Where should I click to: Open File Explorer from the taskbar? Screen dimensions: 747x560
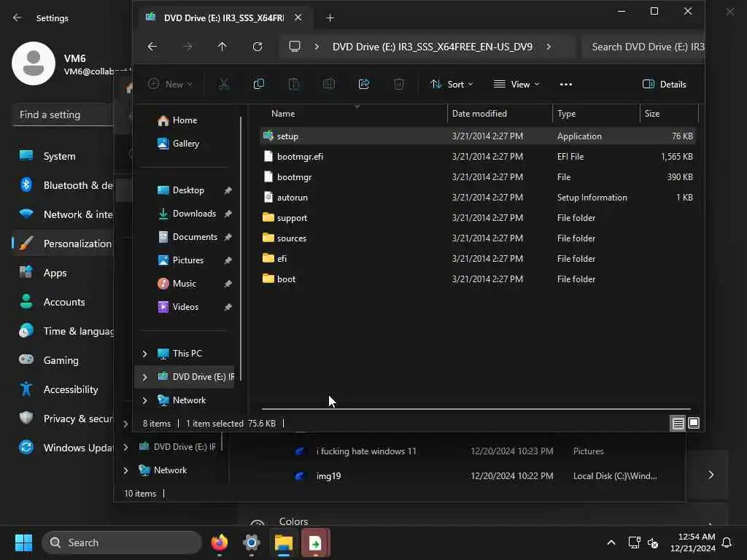[284, 542]
